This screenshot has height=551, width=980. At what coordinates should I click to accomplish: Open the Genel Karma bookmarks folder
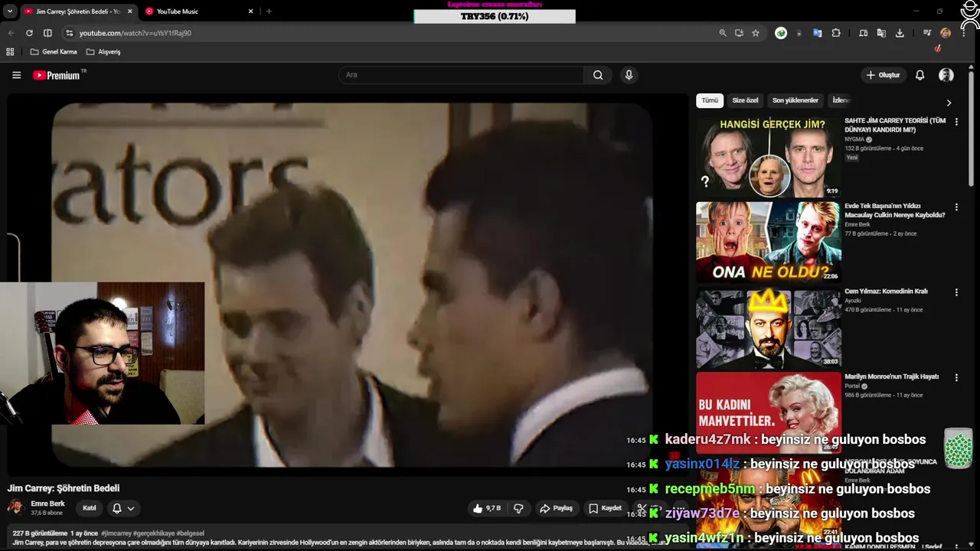[54, 52]
